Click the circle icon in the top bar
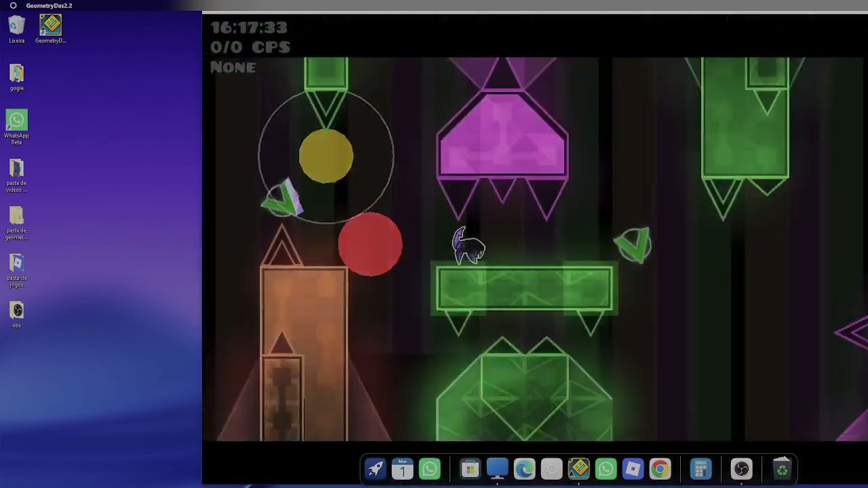Image resolution: width=868 pixels, height=488 pixels. pos(13,5)
